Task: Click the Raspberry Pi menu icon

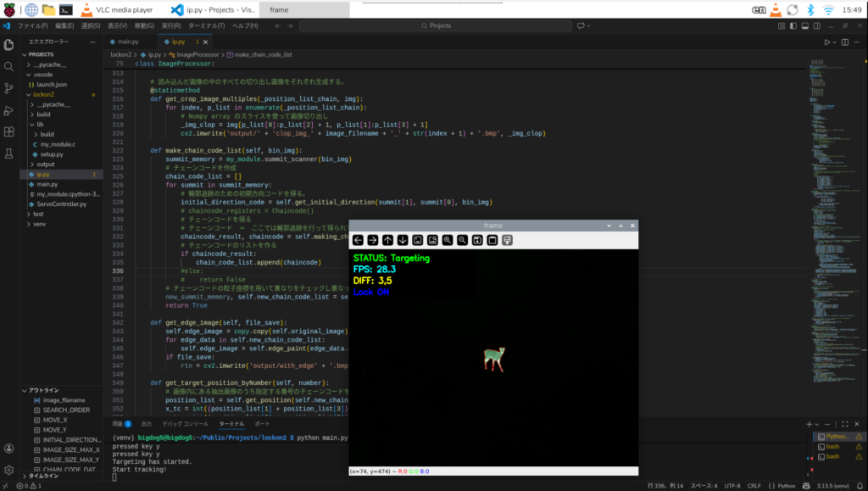Action: [11, 10]
